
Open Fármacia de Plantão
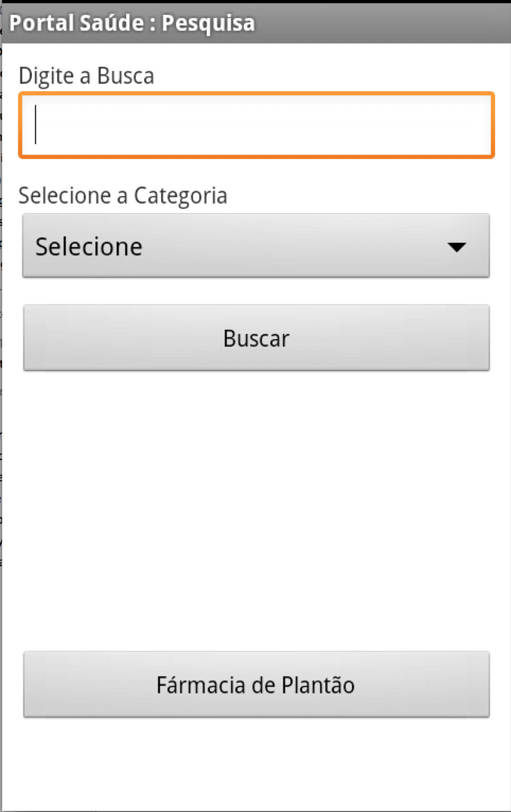click(256, 685)
